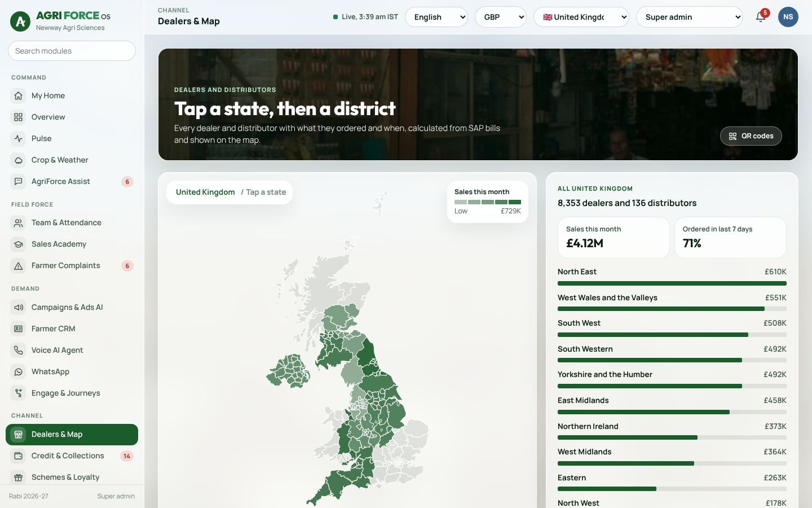Select the Northern Ireland region row

[x=672, y=431]
